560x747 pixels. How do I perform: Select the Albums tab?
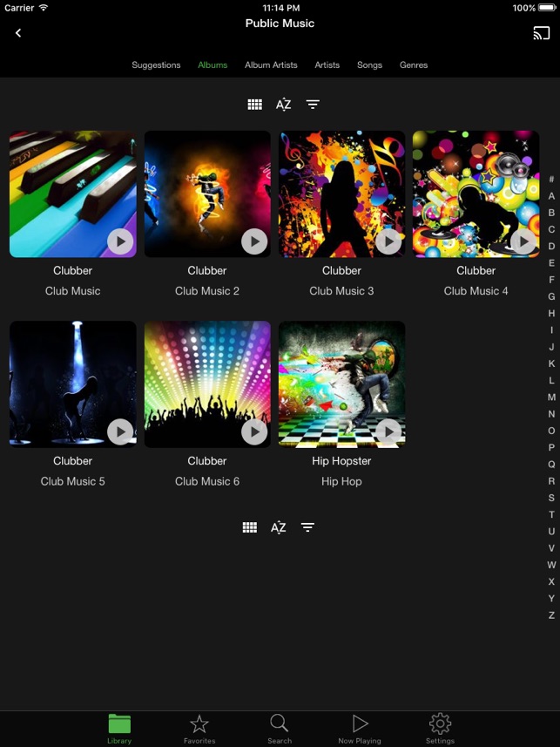pyautogui.click(x=213, y=65)
